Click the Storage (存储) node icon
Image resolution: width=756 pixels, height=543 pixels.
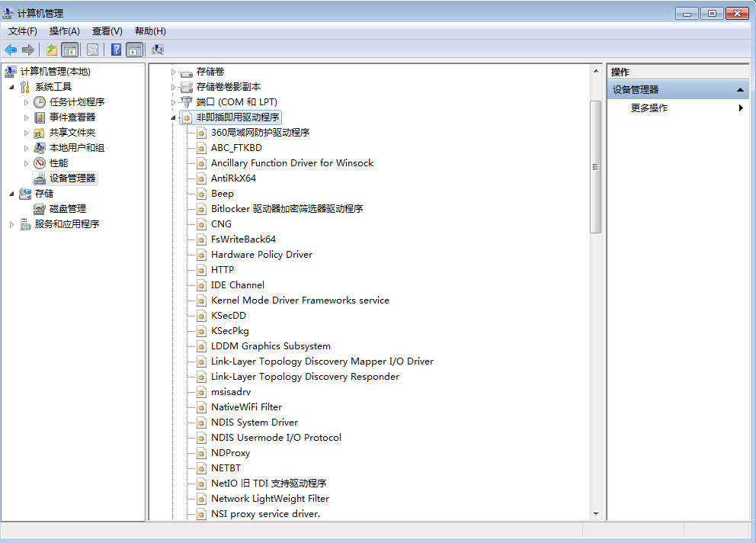click(26, 194)
